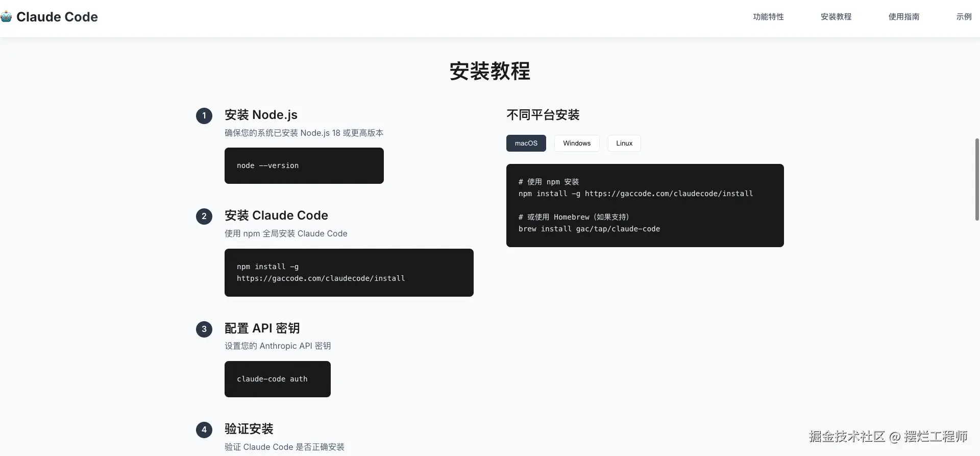This screenshot has height=456, width=980.
Task: Click the Claude Code site title
Action: [57, 17]
